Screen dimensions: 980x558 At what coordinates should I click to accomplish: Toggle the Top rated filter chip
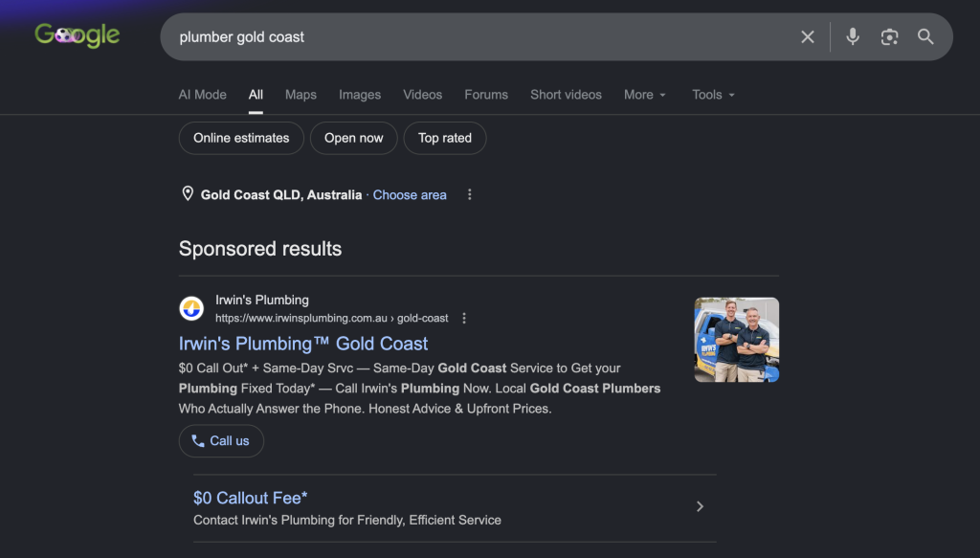(x=445, y=138)
